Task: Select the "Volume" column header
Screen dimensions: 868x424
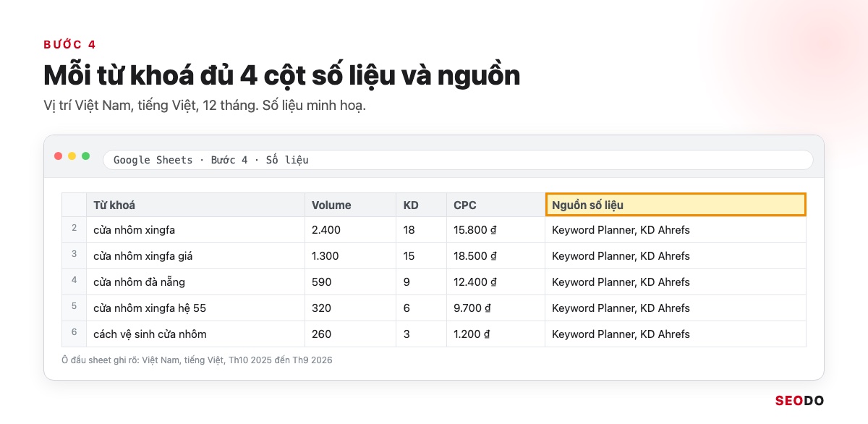Action: click(x=350, y=205)
